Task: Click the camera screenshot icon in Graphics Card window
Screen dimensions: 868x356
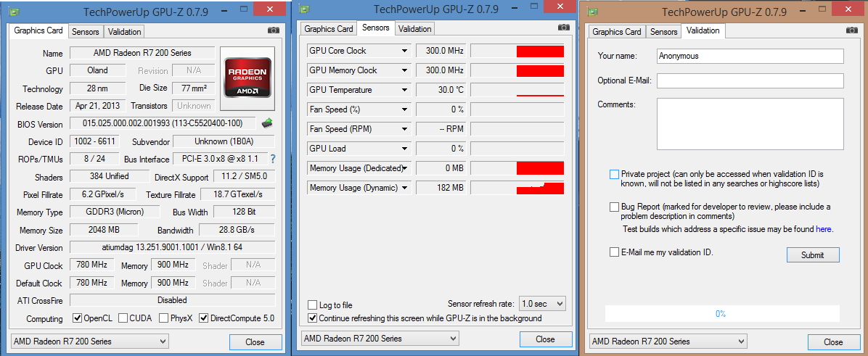Action: tap(274, 30)
